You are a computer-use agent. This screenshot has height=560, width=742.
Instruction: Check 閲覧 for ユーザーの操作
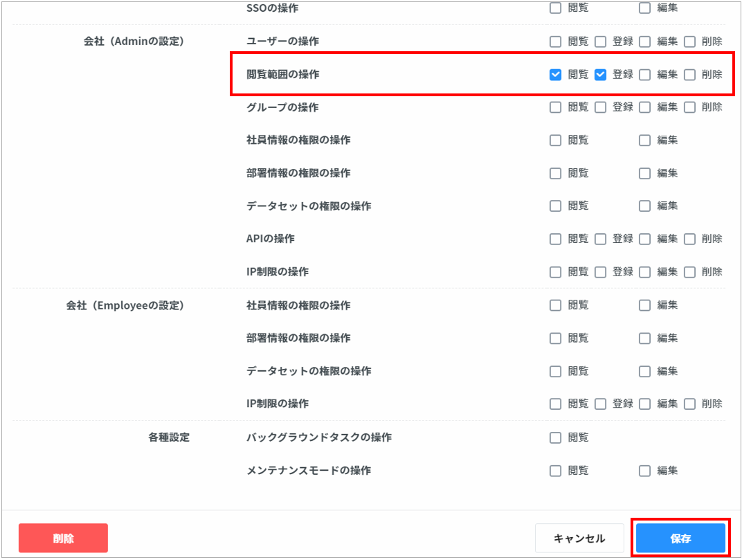tap(555, 42)
